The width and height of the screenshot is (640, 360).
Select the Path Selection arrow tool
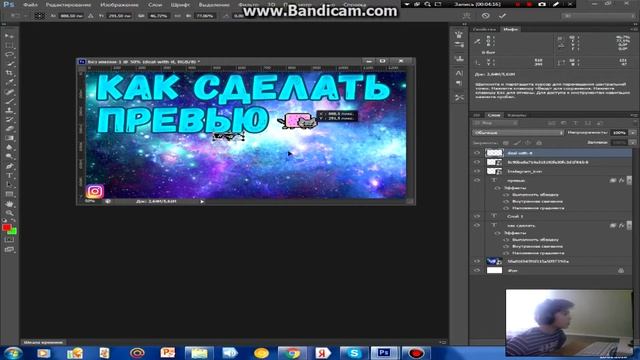pyautogui.click(x=9, y=185)
